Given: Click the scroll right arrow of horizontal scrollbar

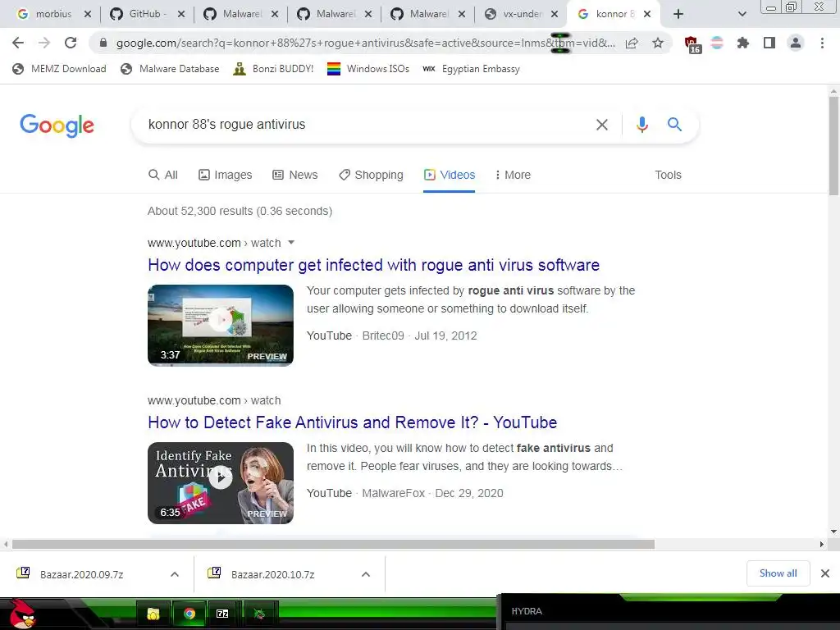Looking at the screenshot, I should (822, 545).
